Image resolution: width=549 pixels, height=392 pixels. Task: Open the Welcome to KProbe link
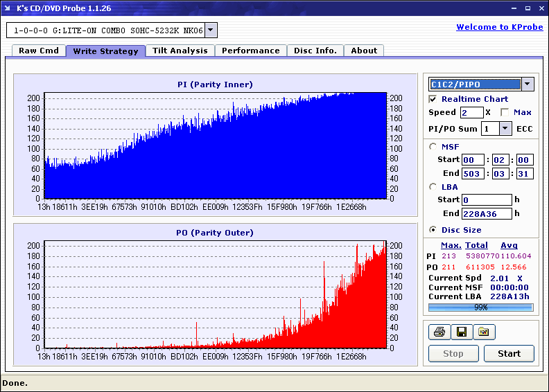pos(500,27)
